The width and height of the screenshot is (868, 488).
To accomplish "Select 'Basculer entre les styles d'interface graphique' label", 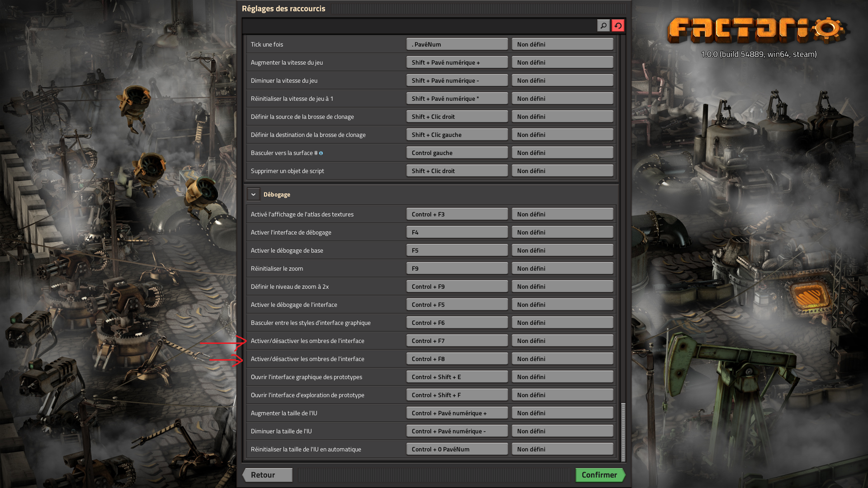I will (x=311, y=323).
